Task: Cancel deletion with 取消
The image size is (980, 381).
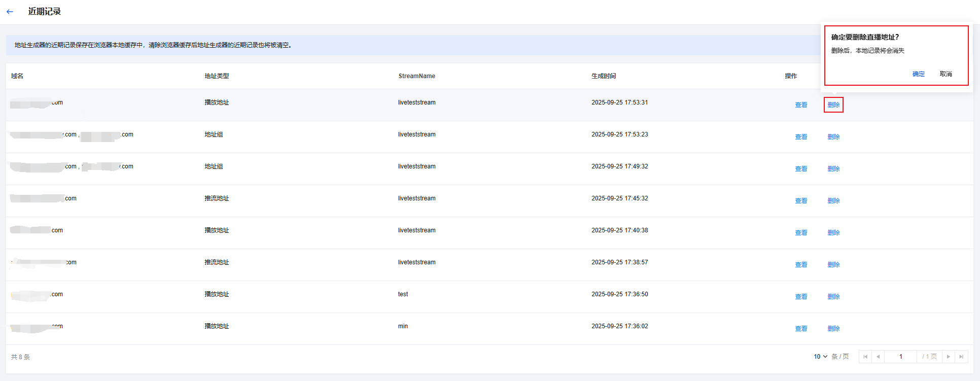Action: coord(946,74)
